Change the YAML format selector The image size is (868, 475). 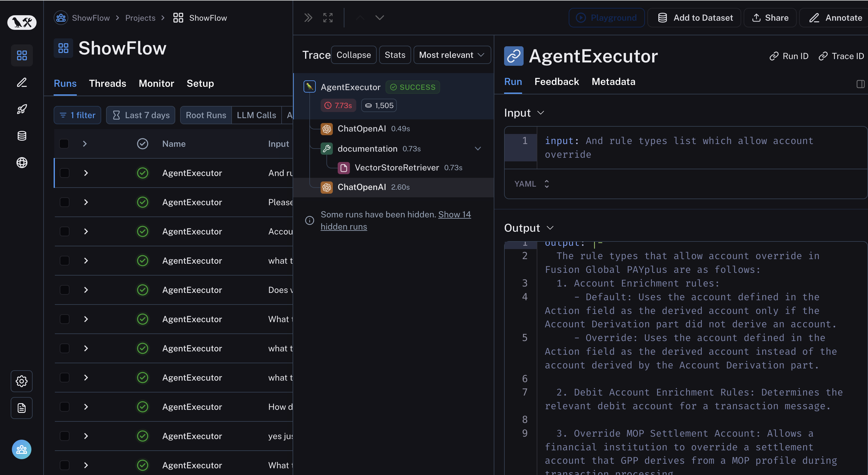tap(532, 184)
